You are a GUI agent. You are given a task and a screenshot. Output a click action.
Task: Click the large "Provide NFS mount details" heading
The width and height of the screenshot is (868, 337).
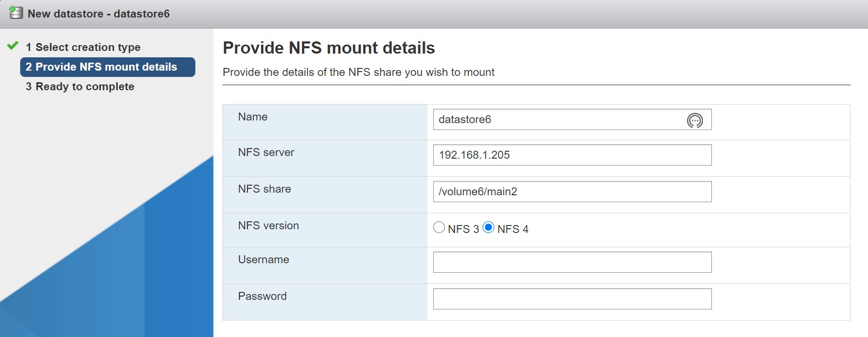pyautogui.click(x=329, y=48)
